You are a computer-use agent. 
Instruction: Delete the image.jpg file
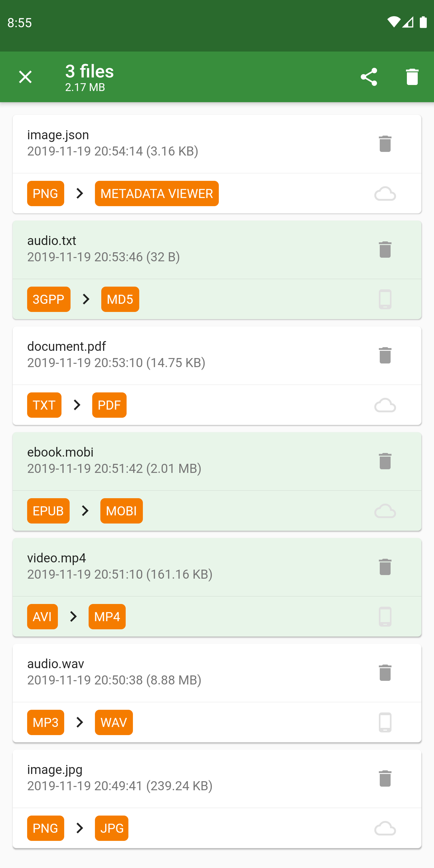[x=385, y=779]
